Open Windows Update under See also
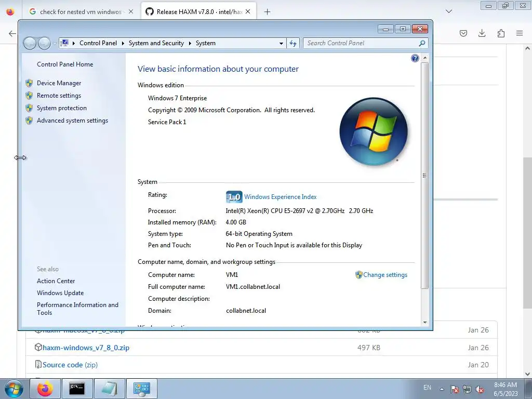Screen dimensions: 532x399 coord(60,293)
